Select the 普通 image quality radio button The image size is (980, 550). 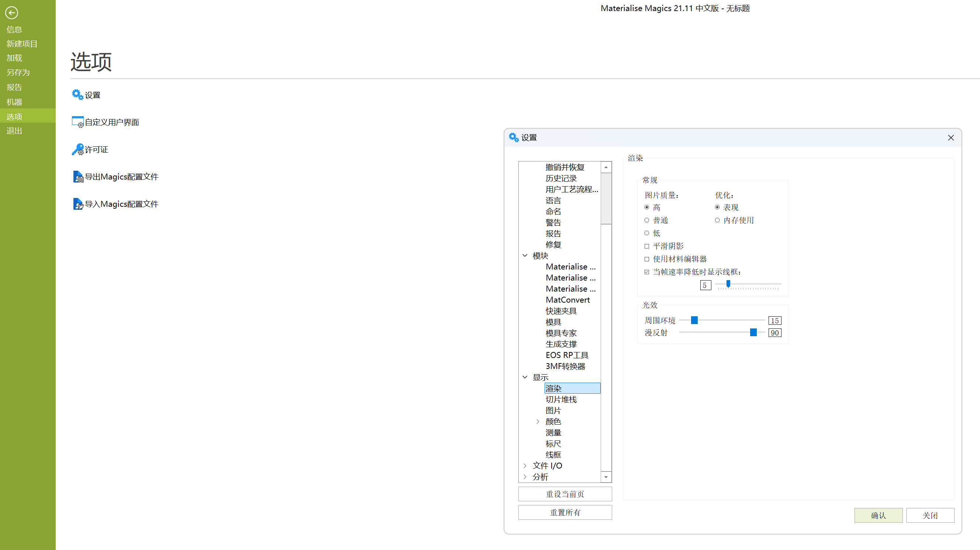[x=647, y=220]
